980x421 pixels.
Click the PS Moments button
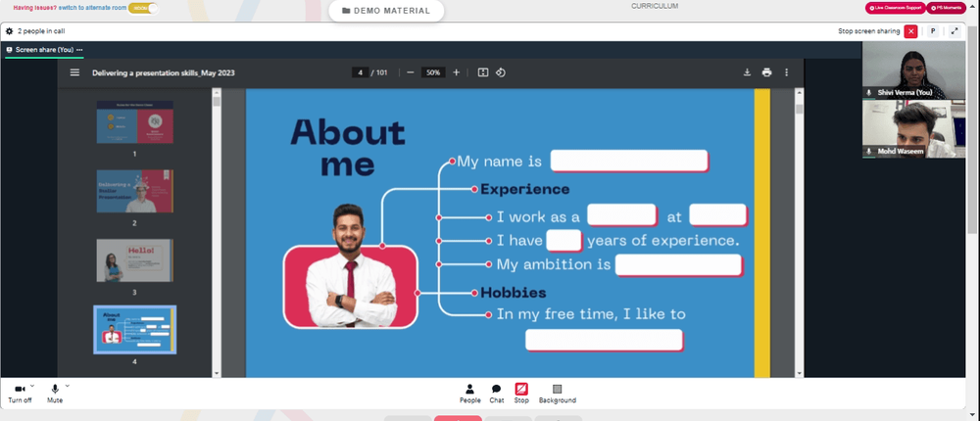[945, 8]
